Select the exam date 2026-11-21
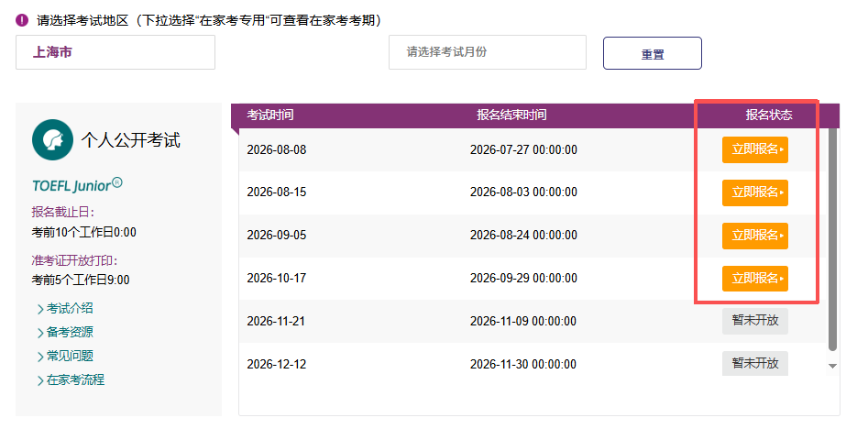The width and height of the screenshot is (868, 429). click(276, 322)
